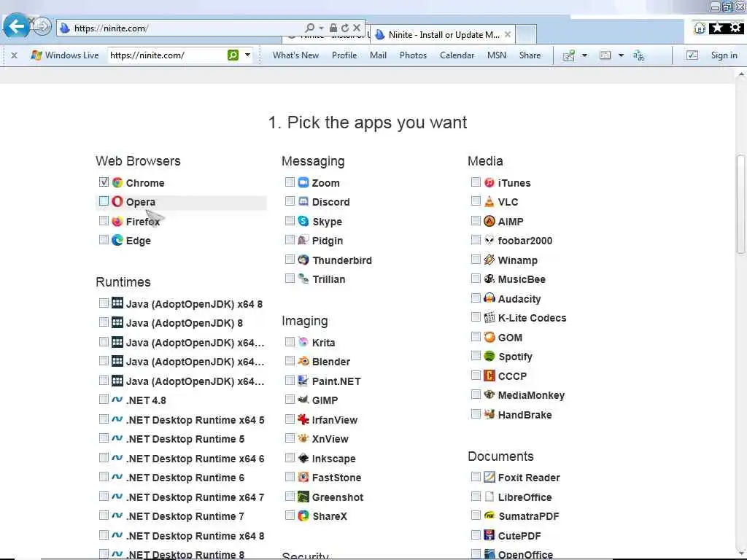This screenshot has width=747, height=560.
Task: Click the Skype icon
Action: pos(303,221)
